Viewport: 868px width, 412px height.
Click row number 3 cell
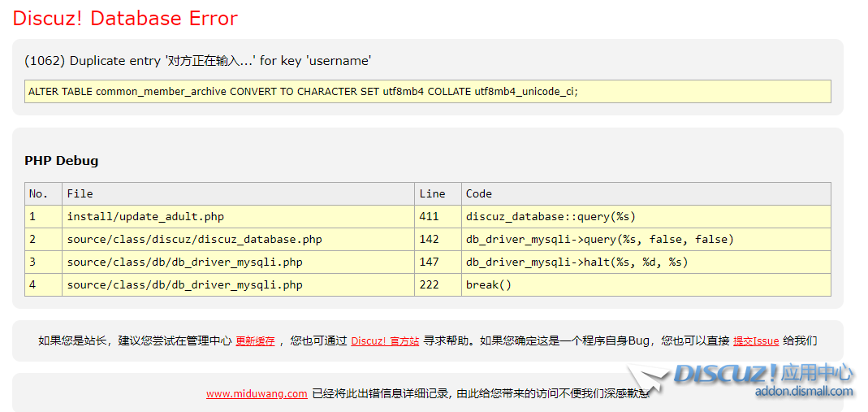tap(44, 262)
